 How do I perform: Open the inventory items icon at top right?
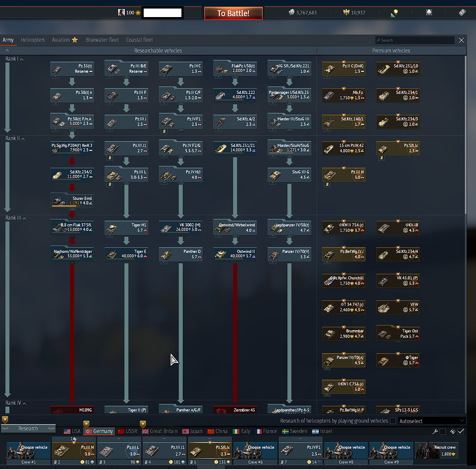click(x=462, y=13)
